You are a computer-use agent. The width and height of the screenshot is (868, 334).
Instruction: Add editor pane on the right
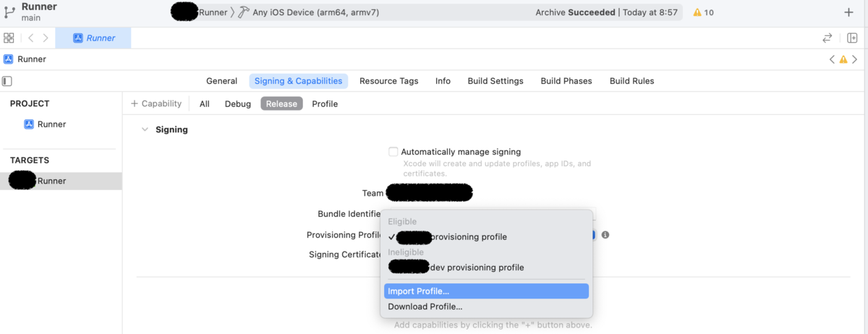(x=851, y=38)
